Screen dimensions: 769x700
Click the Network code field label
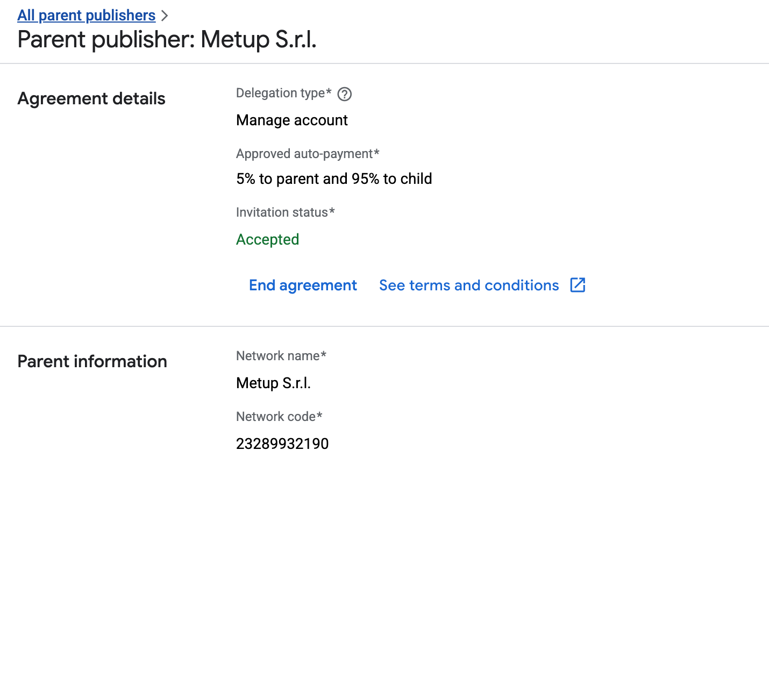(x=279, y=417)
